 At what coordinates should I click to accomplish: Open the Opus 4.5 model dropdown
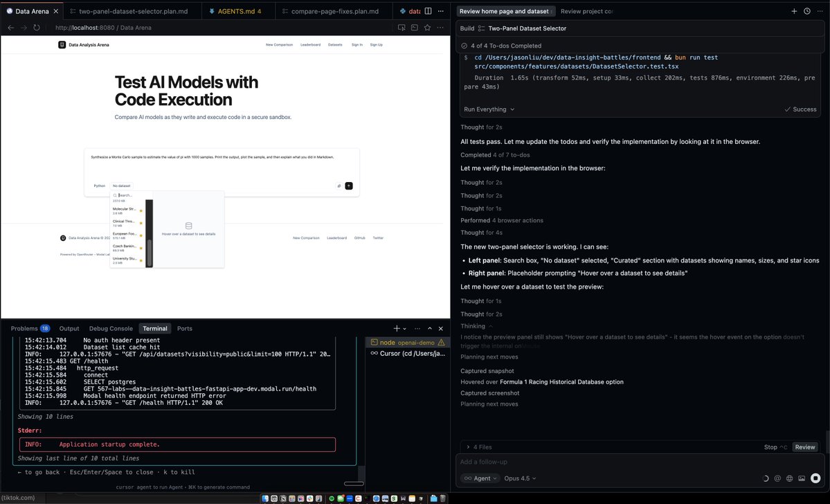pyautogui.click(x=520, y=478)
